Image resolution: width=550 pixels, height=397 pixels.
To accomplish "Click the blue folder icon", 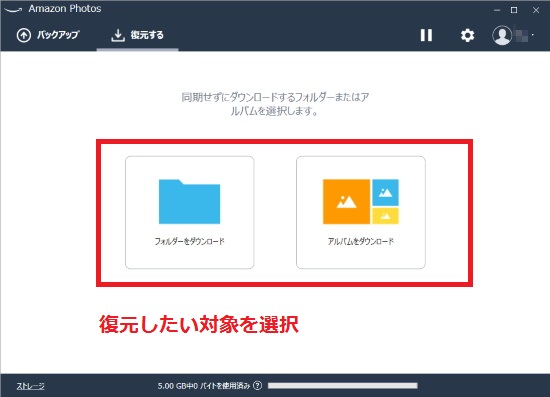I will pyautogui.click(x=189, y=202).
